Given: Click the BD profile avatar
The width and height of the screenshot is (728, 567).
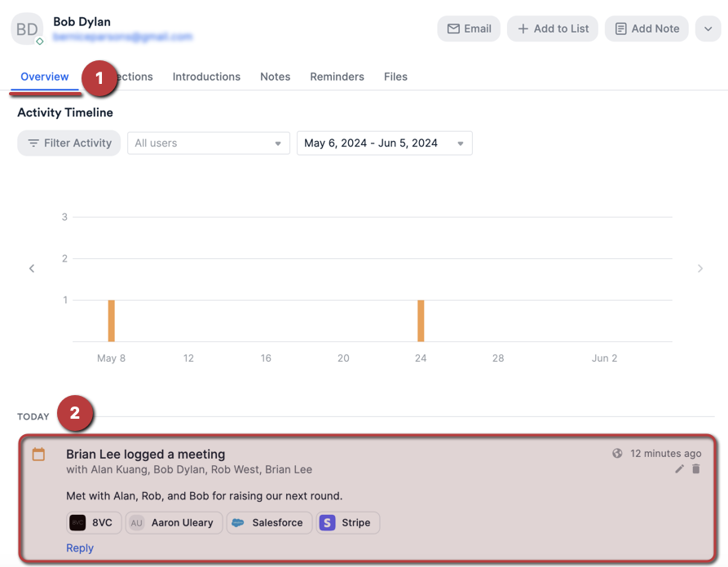Looking at the screenshot, I should [x=27, y=29].
